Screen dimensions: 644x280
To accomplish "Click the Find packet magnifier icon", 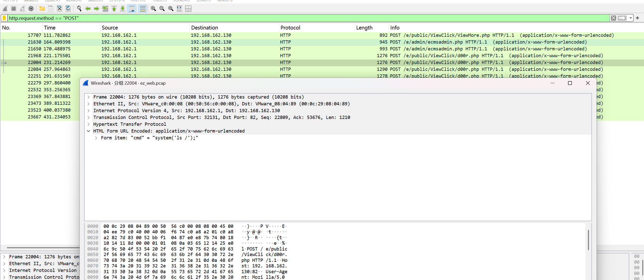I will 79,9.
